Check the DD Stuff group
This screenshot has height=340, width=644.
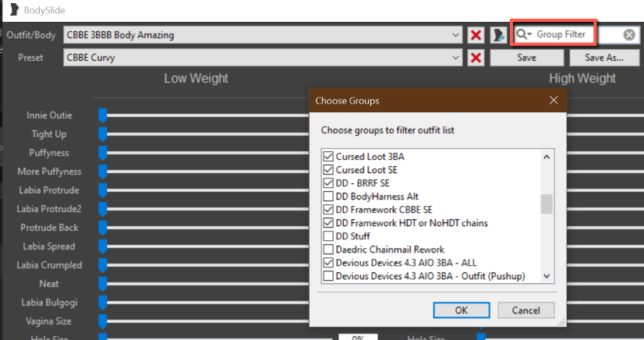pos(328,236)
